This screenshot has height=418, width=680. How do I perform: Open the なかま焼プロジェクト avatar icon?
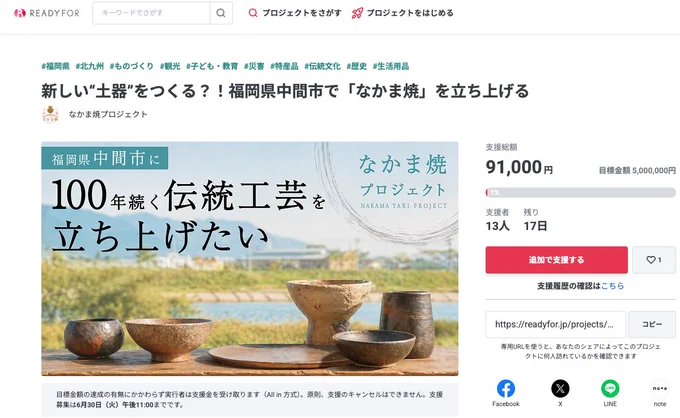(50, 114)
